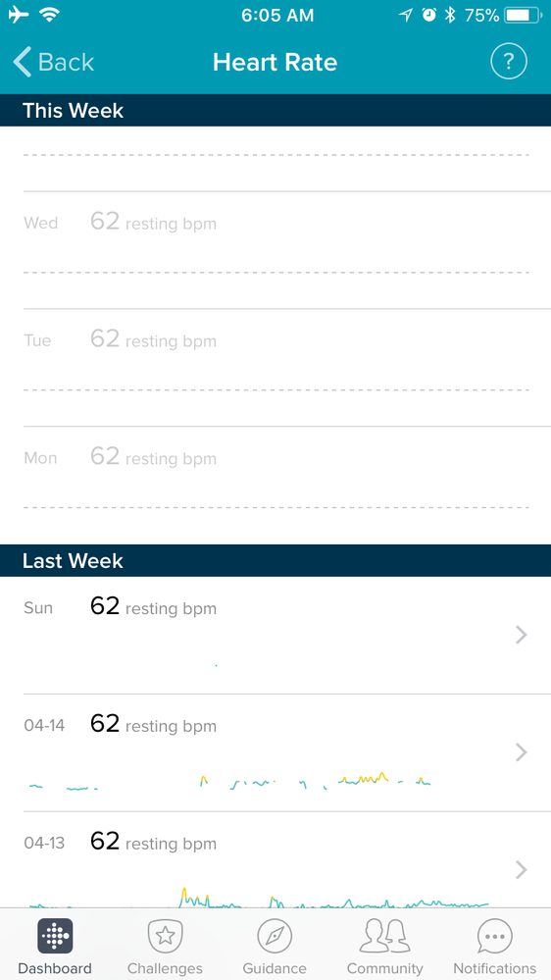Image resolution: width=551 pixels, height=980 pixels.
Task: Select the Mon 62 resting bpm row
Action: coord(275,485)
